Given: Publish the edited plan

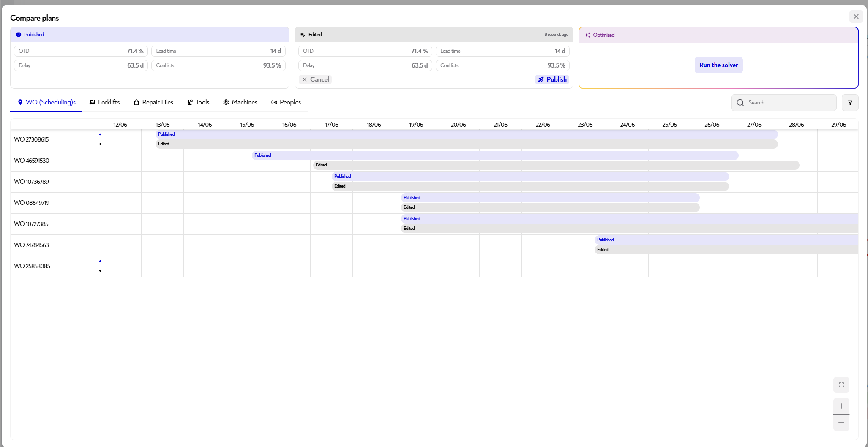Looking at the screenshot, I should [552, 79].
